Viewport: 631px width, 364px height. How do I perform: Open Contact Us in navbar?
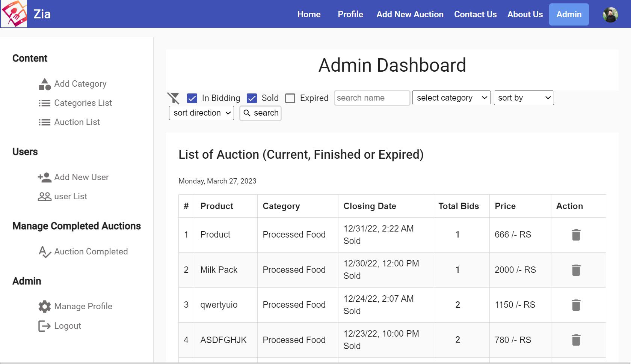475,14
